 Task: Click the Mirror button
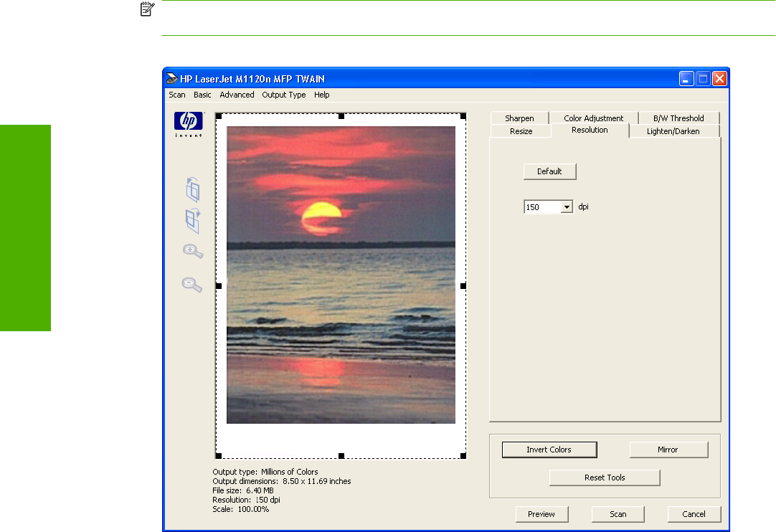coord(668,450)
